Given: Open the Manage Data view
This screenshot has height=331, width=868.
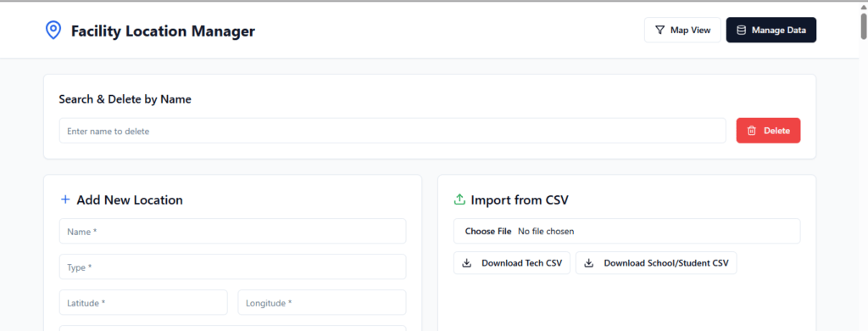Looking at the screenshot, I should [x=771, y=30].
